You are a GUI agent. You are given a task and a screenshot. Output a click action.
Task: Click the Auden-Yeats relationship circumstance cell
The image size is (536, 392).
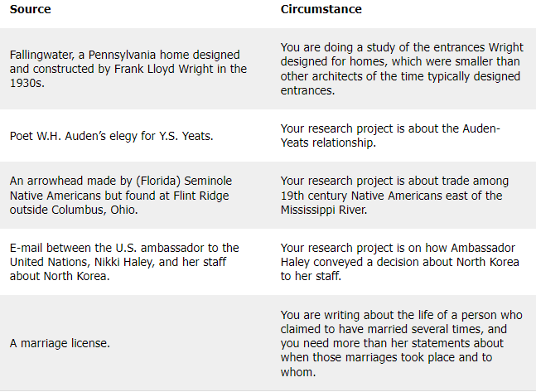(390, 136)
